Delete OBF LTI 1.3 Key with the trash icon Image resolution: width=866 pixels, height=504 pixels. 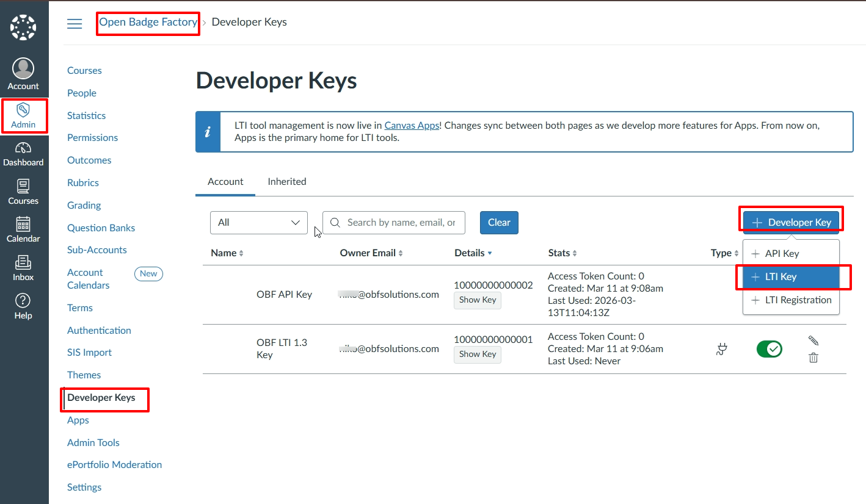coord(813,358)
